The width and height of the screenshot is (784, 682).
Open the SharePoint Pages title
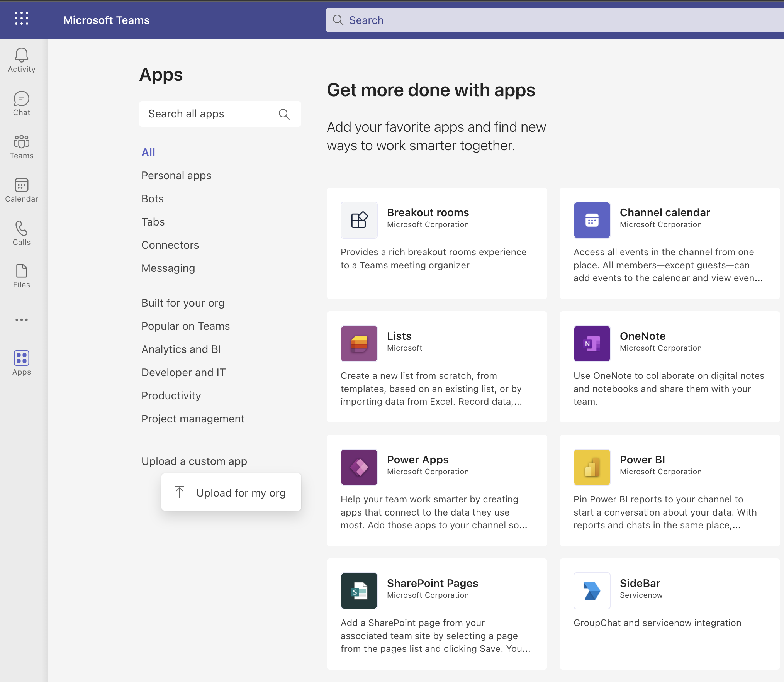[x=433, y=583]
